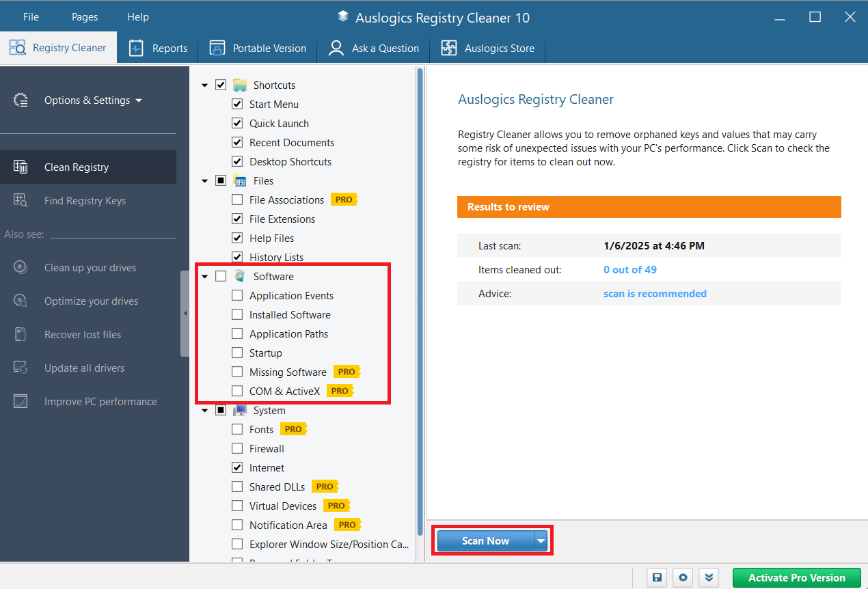868x589 pixels.
Task: Click the Ask a Question person icon
Action: point(336,48)
